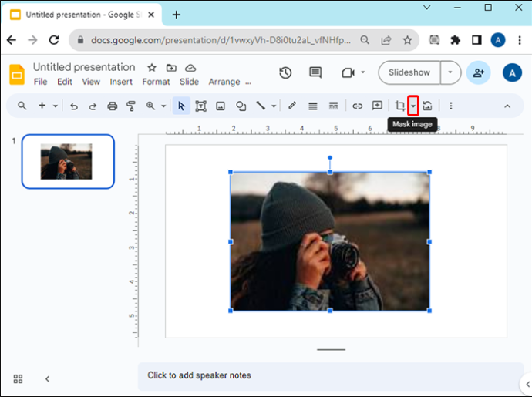Open the Insert menu

121,82
